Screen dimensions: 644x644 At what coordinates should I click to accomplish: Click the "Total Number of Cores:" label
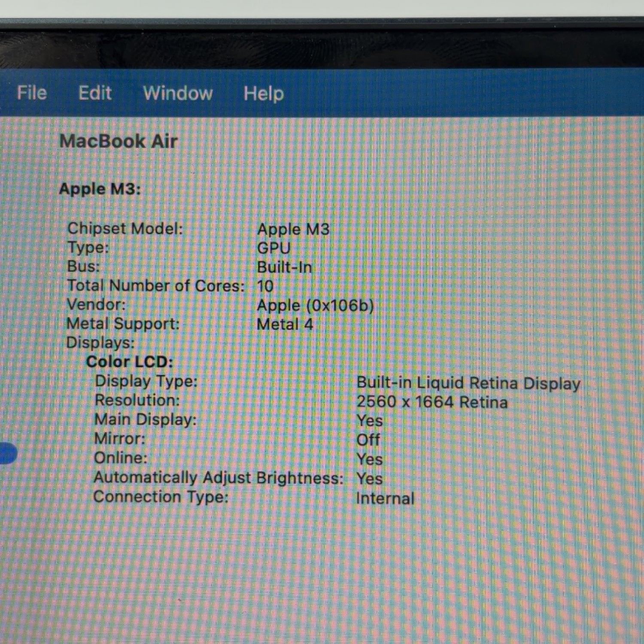tap(156, 286)
